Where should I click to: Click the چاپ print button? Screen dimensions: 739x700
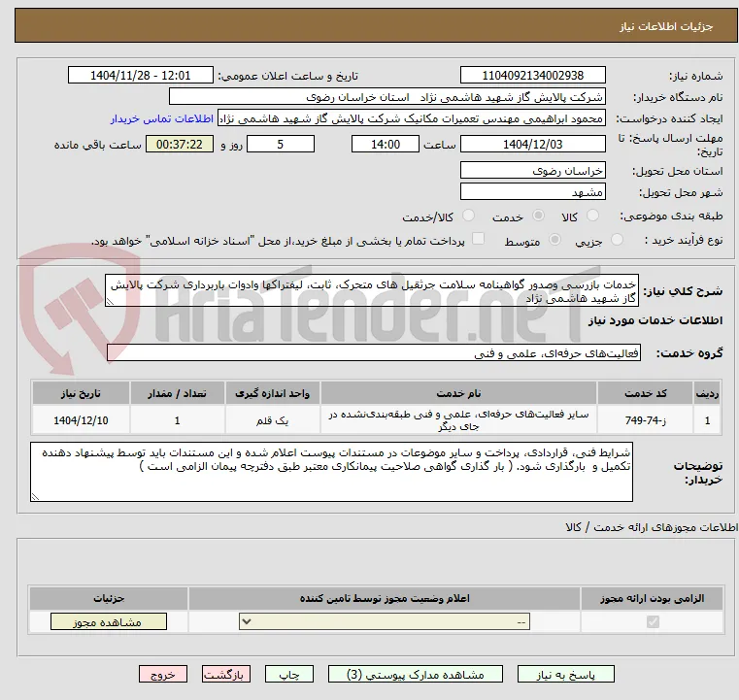click(289, 674)
